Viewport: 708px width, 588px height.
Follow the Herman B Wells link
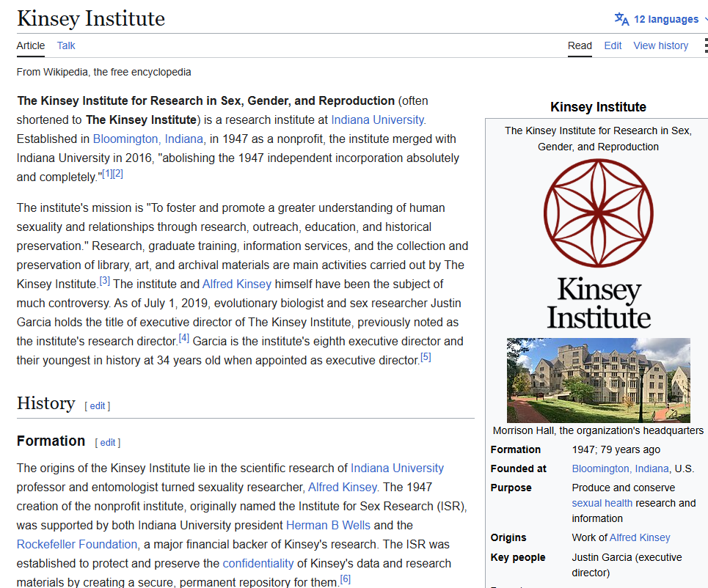coord(328,525)
